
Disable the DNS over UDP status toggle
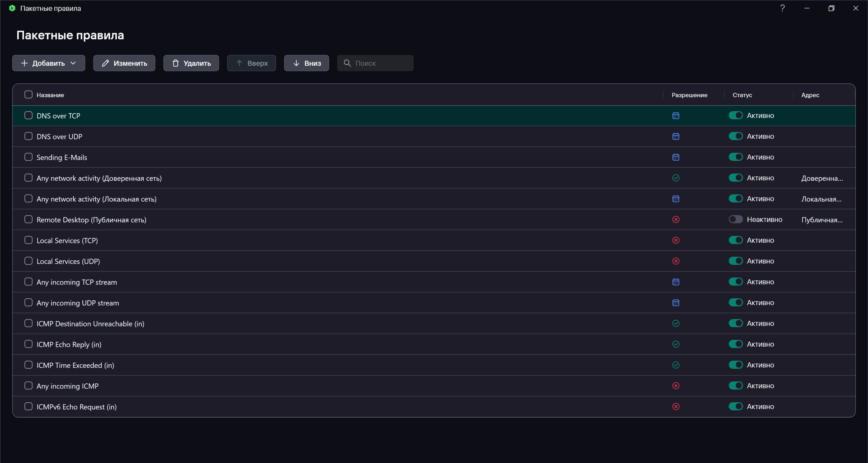click(x=735, y=136)
